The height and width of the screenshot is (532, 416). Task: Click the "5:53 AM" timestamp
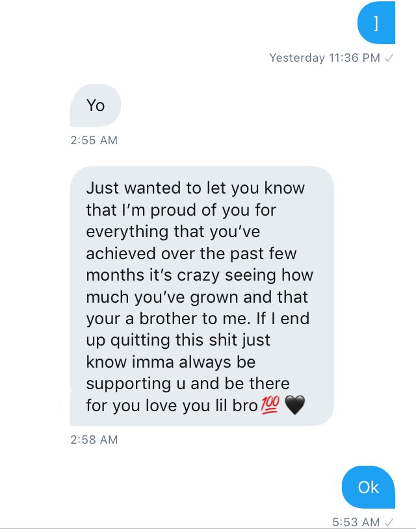click(x=355, y=522)
